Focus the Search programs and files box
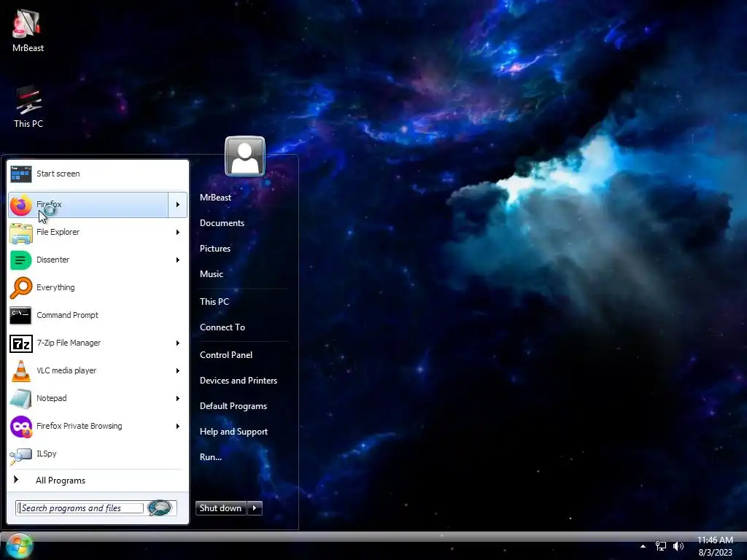Image resolution: width=747 pixels, height=560 pixels. click(80, 508)
